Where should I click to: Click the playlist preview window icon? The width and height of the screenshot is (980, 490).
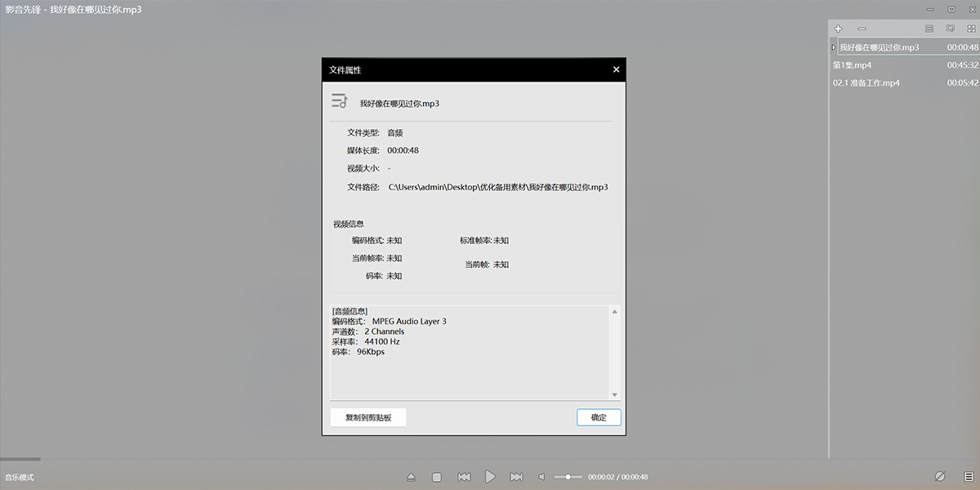pyautogui.click(x=950, y=29)
